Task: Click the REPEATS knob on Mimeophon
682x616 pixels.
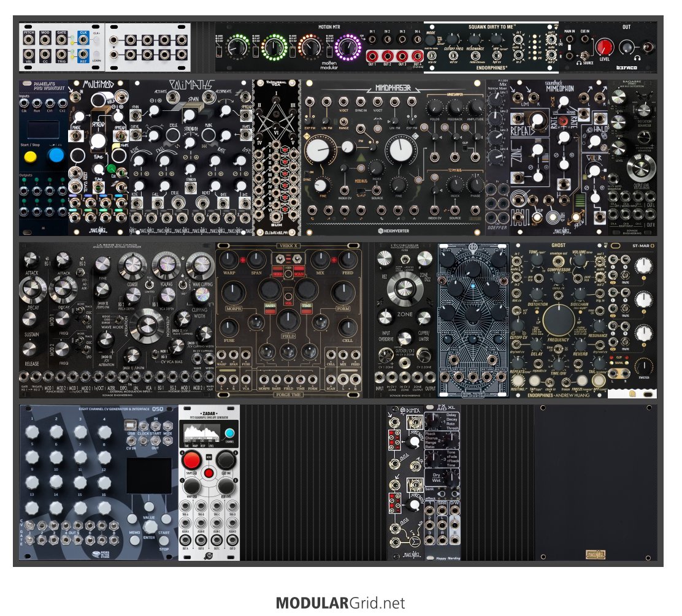Action: pyautogui.click(x=538, y=119)
